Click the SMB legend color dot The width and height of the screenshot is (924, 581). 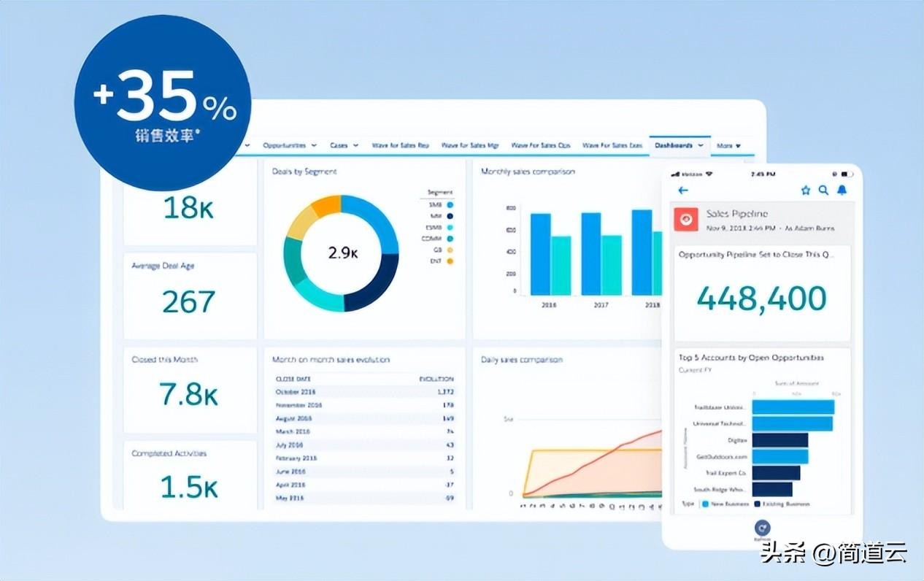pyautogui.click(x=450, y=205)
